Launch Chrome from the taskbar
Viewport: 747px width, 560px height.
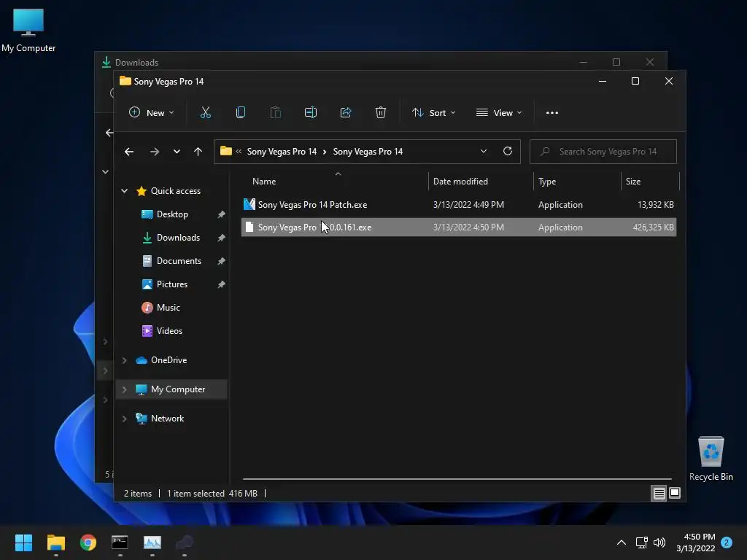[x=88, y=542]
